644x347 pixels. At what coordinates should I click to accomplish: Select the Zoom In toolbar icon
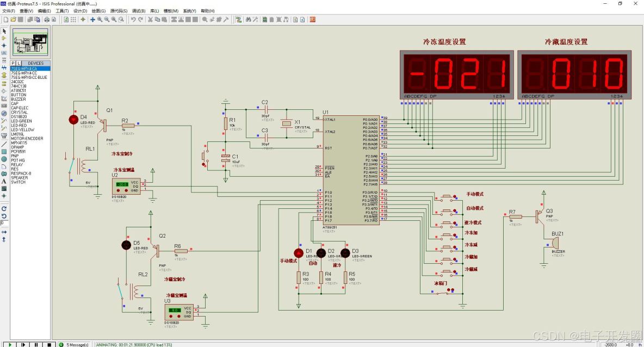coord(100,20)
